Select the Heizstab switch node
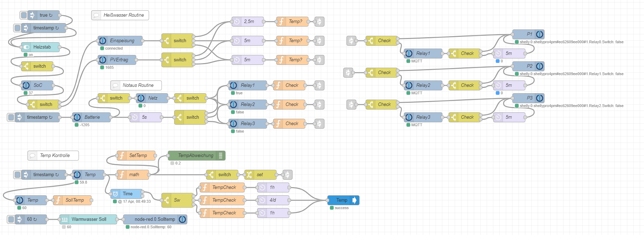 [x=40, y=47]
